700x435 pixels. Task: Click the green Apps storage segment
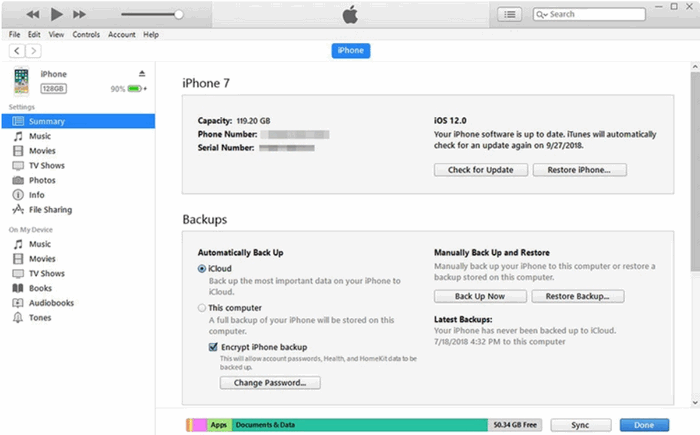pos(219,425)
